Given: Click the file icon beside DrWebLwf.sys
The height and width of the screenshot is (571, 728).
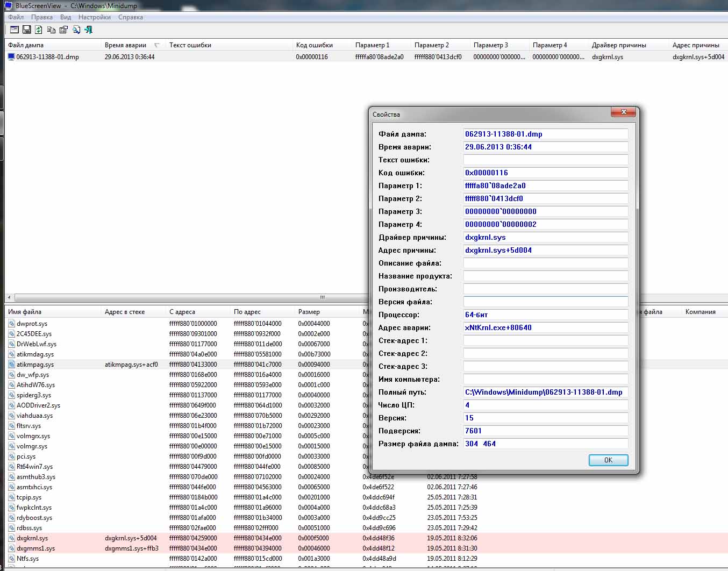Looking at the screenshot, I should click(x=11, y=344).
